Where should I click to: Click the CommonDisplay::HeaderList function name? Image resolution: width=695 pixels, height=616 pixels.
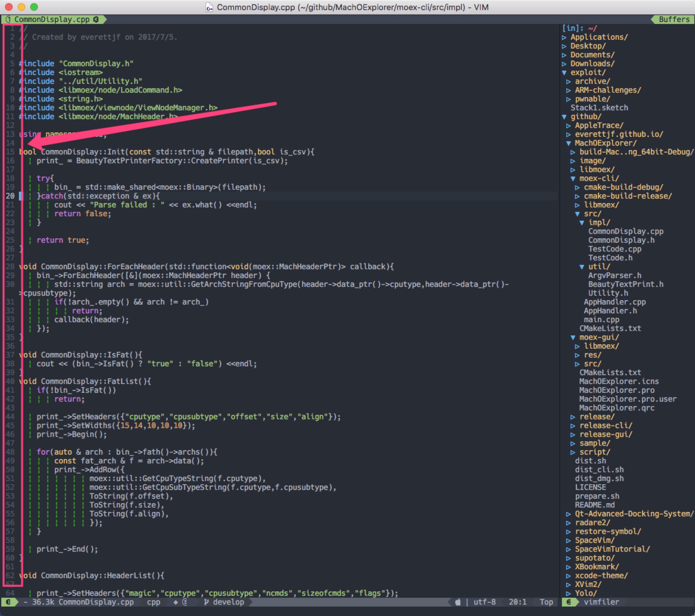coord(101,576)
